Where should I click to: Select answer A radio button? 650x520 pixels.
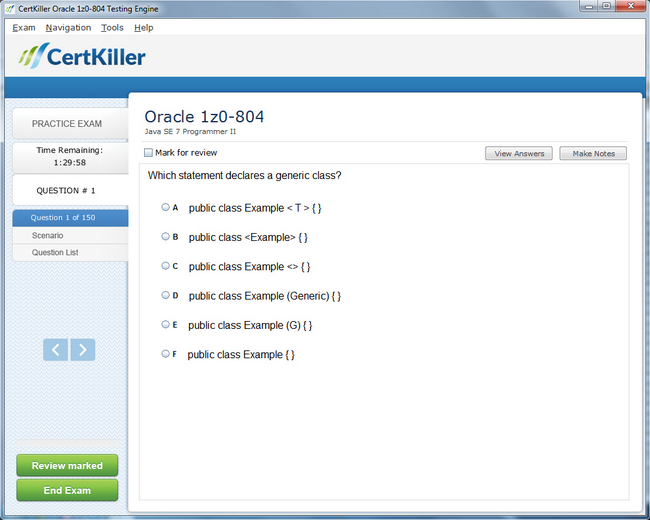(x=165, y=207)
